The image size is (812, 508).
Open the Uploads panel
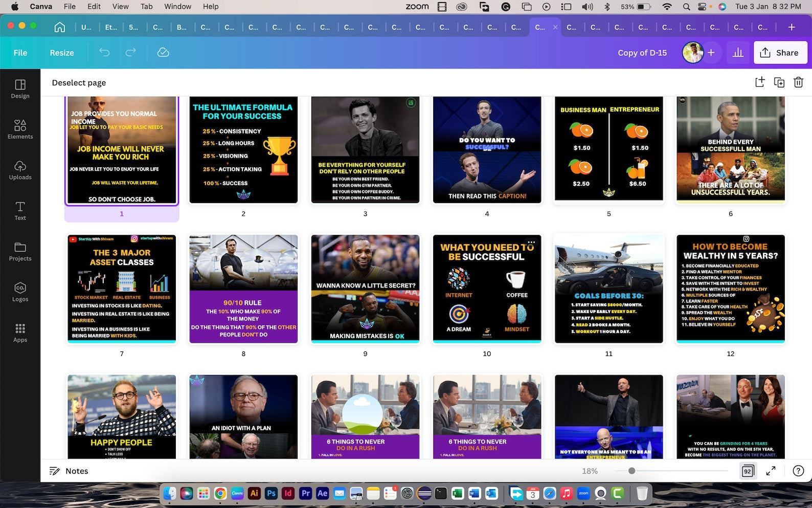[20, 170]
